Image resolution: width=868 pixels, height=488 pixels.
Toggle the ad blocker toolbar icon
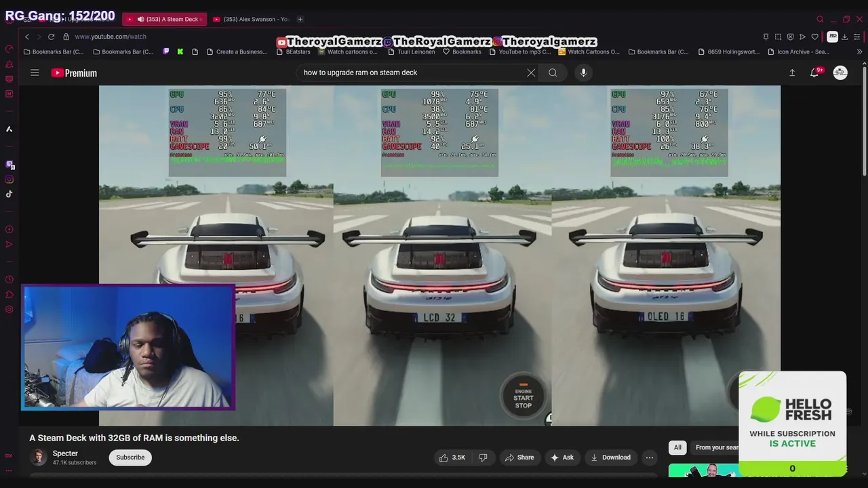pos(790,37)
